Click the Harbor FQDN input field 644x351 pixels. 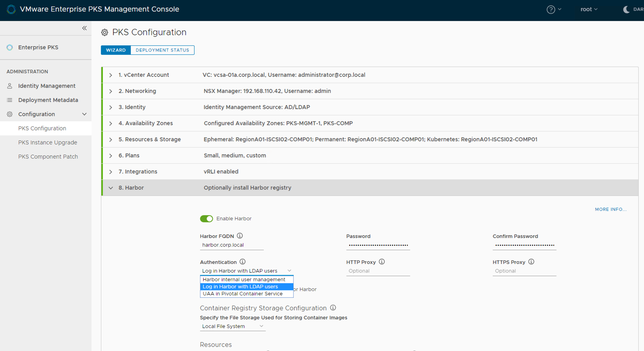(232, 245)
